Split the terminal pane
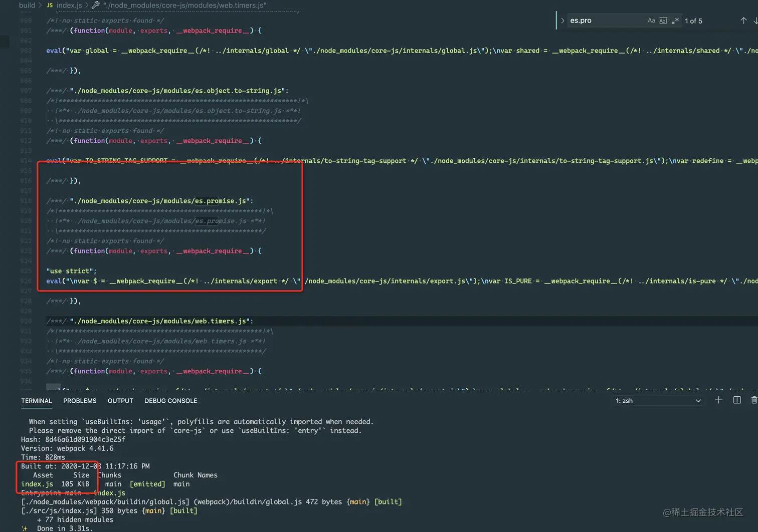758x532 pixels. 737,400
